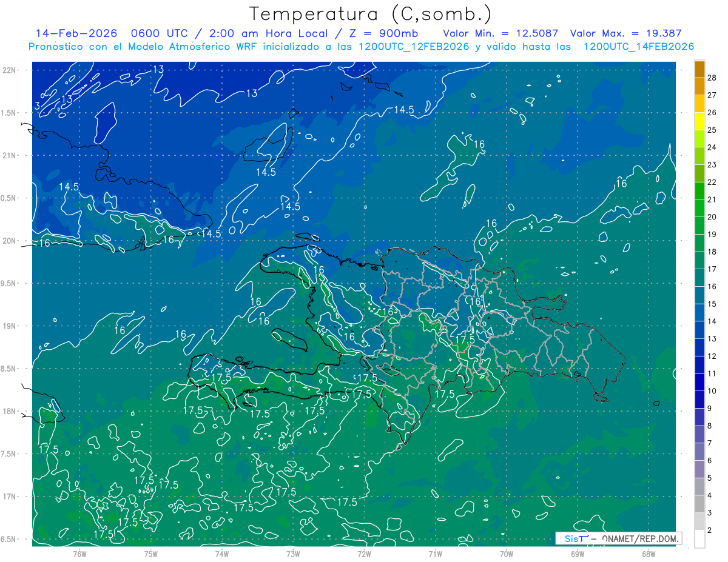Viewport: 728px width, 562px height.
Task: Click the "Temperatura (C,somb.)" title
Action: [x=370, y=14]
